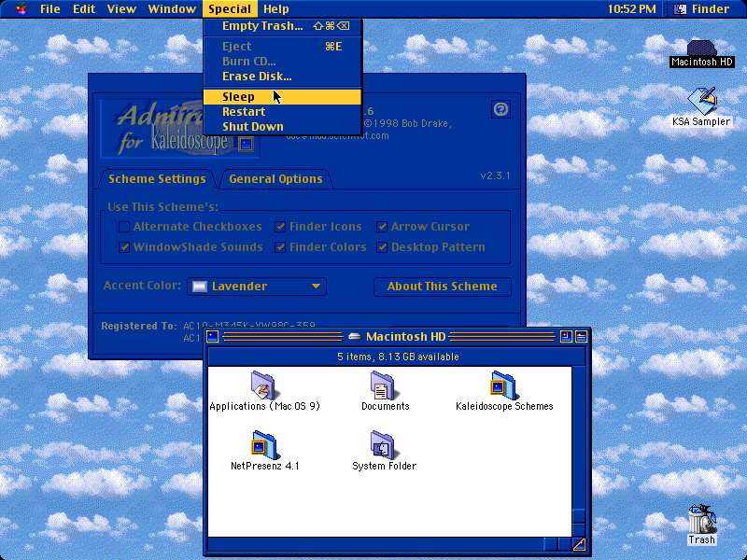Open the Help menu
This screenshot has width=747, height=560.
pos(276,9)
